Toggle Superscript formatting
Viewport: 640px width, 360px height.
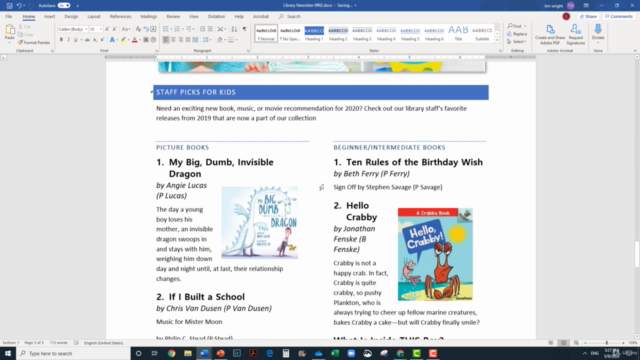[x=102, y=40]
